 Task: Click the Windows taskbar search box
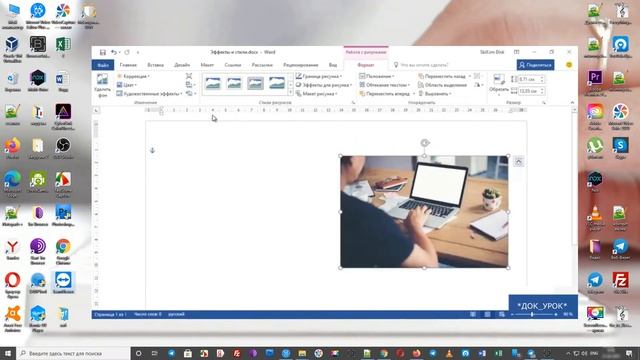click(x=73, y=353)
